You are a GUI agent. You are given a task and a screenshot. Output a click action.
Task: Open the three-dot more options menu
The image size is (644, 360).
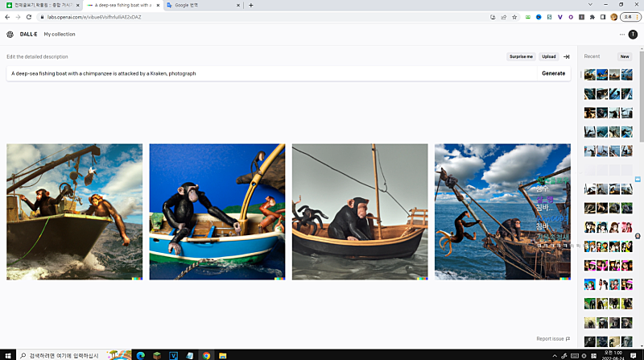point(621,35)
